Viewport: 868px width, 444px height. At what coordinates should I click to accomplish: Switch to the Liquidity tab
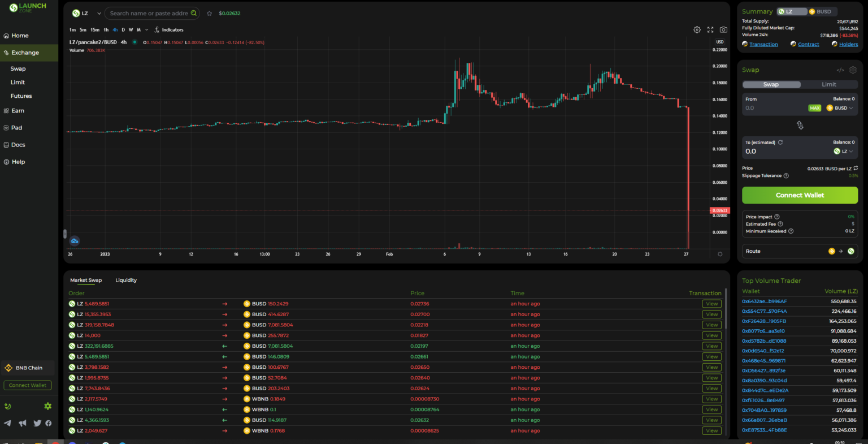[126, 280]
